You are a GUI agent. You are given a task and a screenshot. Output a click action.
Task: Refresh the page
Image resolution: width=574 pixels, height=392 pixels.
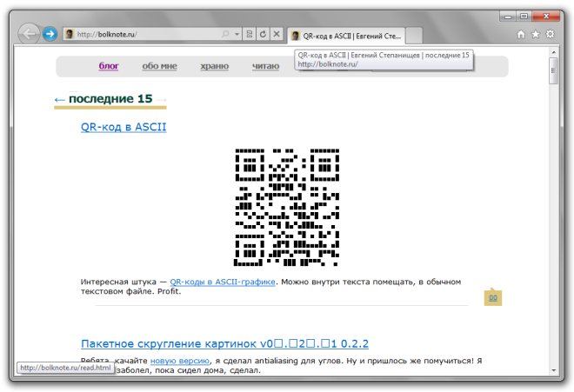(263, 34)
